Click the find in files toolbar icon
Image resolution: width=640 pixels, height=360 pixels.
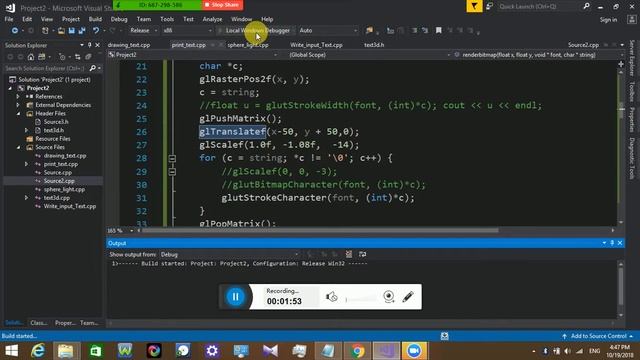pos(369,31)
